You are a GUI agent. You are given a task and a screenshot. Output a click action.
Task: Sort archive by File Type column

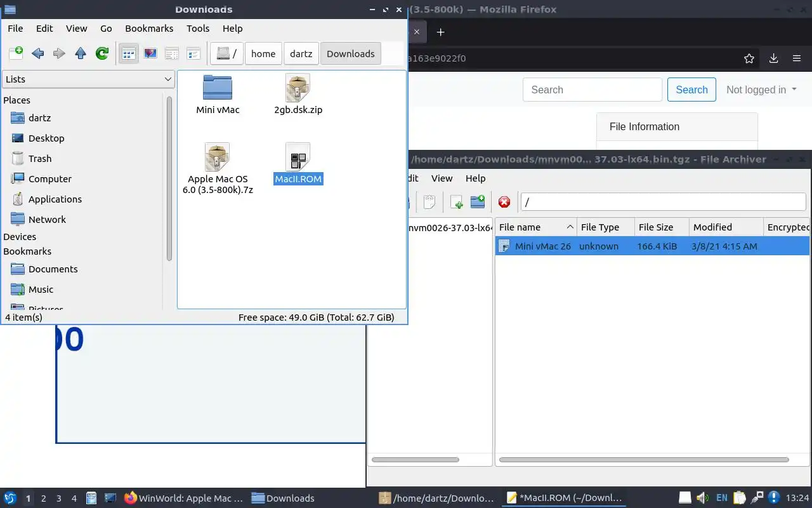[x=606, y=227]
